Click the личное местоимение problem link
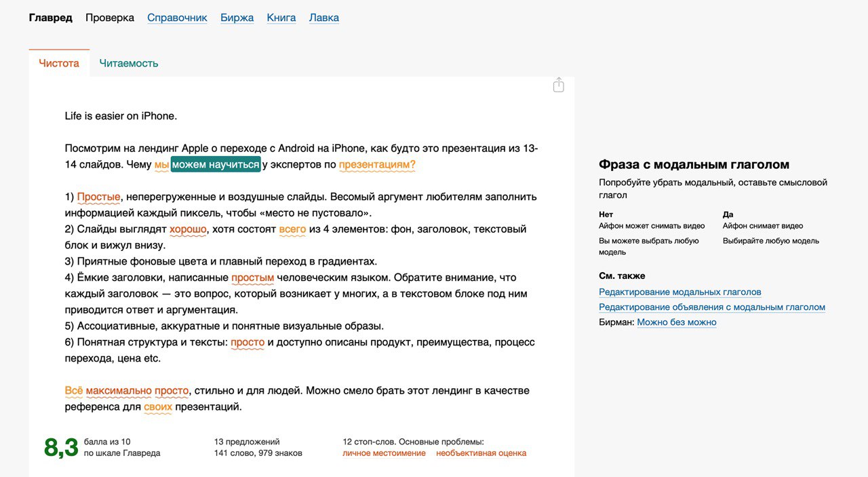 point(384,453)
